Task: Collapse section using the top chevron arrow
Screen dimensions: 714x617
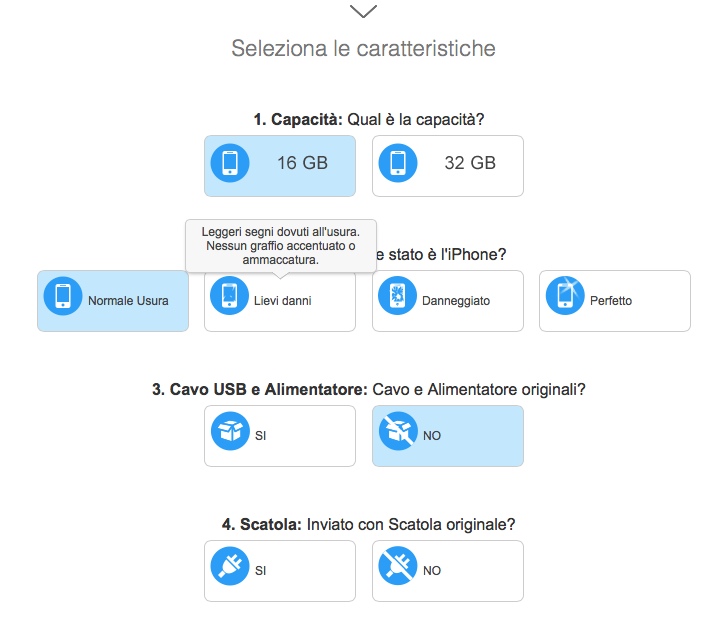Action: tap(364, 11)
